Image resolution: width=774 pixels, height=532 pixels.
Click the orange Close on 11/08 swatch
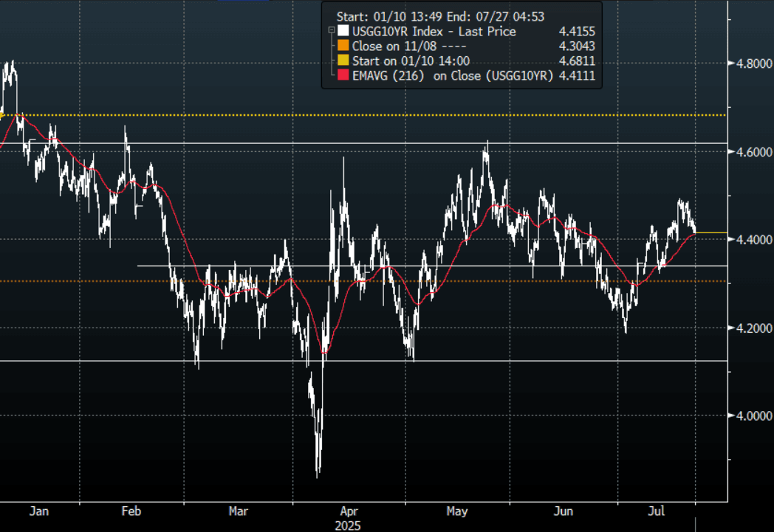click(342, 46)
